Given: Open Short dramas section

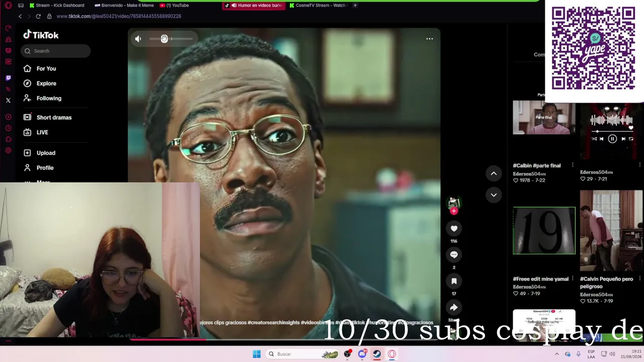Looking at the screenshot, I should [x=54, y=118].
